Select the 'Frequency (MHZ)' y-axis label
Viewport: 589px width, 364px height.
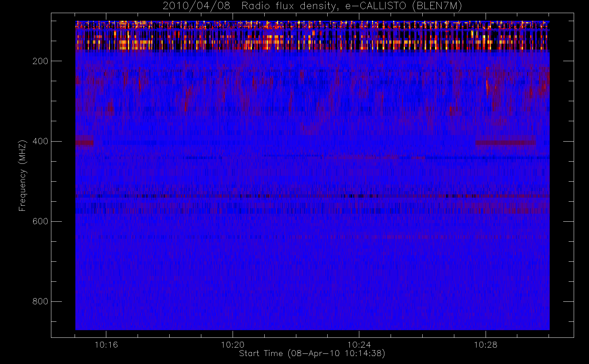23,175
